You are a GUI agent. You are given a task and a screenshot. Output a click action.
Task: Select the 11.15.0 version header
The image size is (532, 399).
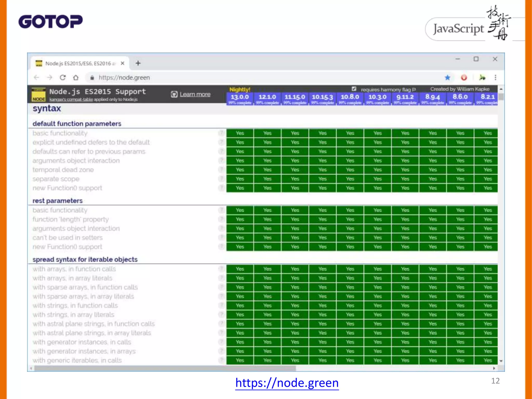(x=295, y=99)
